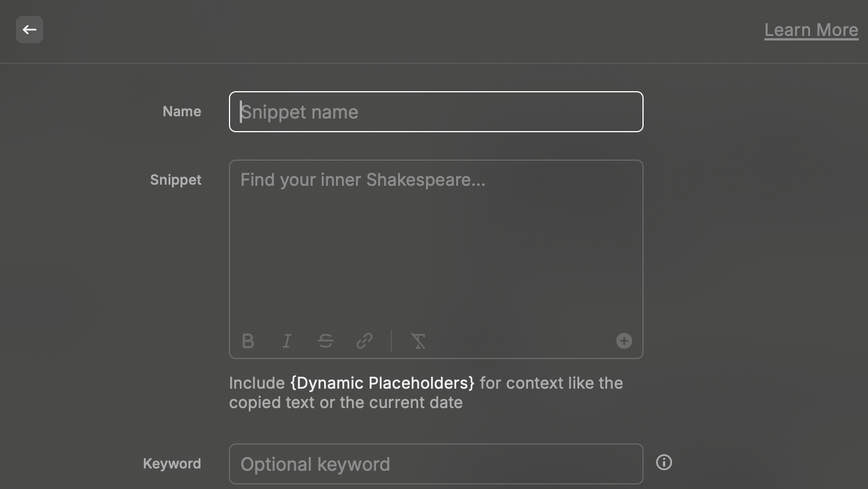Insert a link via chain icon
Image resolution: width=868 pixels, height=489 pixels.
click(x=365, y=341)
